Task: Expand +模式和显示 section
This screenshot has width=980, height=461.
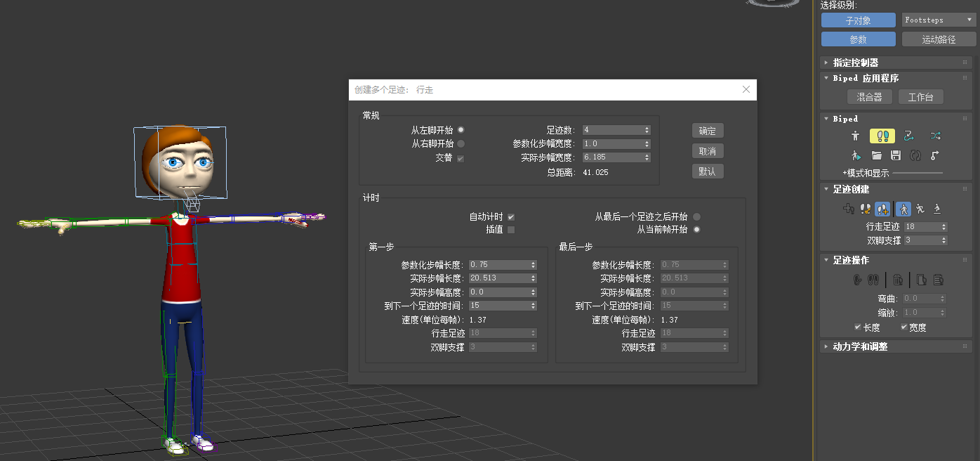Action: click(x=866, y=173)
